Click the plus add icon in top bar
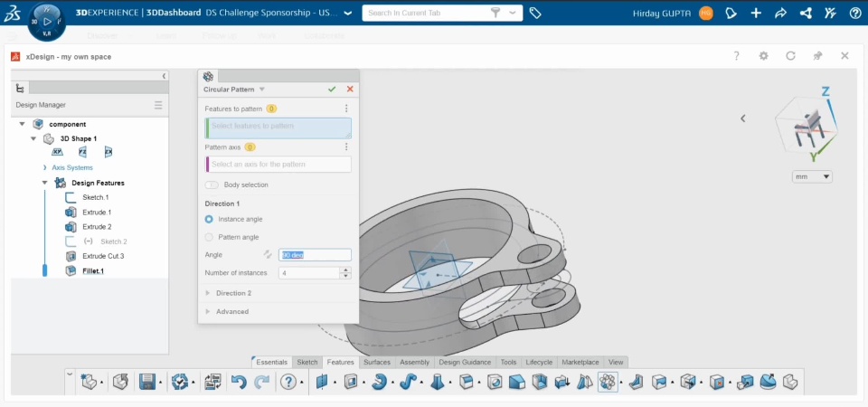The width and height of the screenshot is (868, 407). tap(756, 14)
